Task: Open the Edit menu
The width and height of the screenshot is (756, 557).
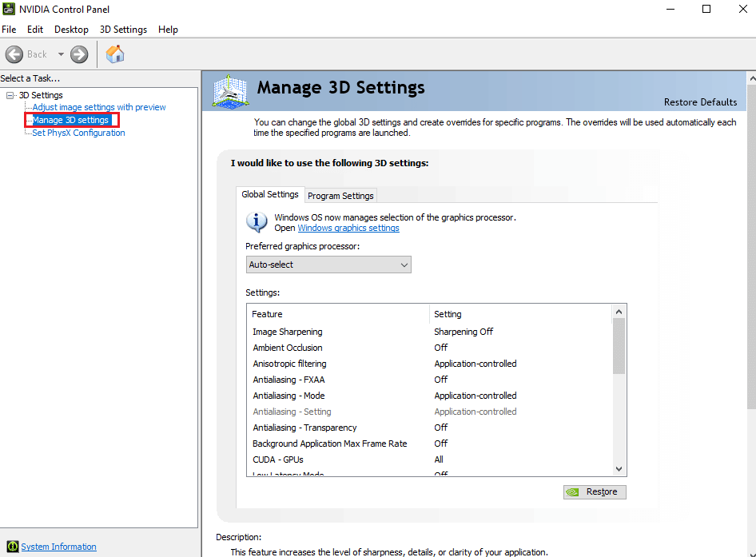Action: pyautogui.click(x=34, y=30)
